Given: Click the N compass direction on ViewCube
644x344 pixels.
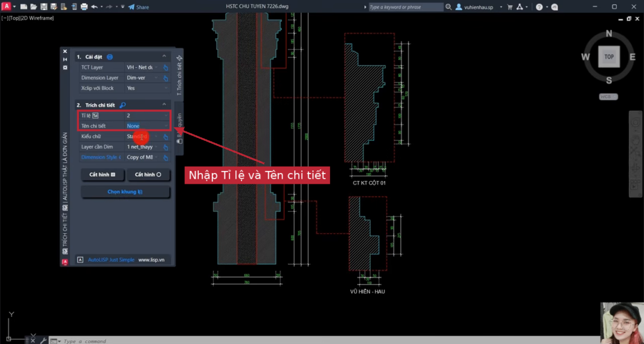Looking at the screenshot, I should (x=609, y=33).
